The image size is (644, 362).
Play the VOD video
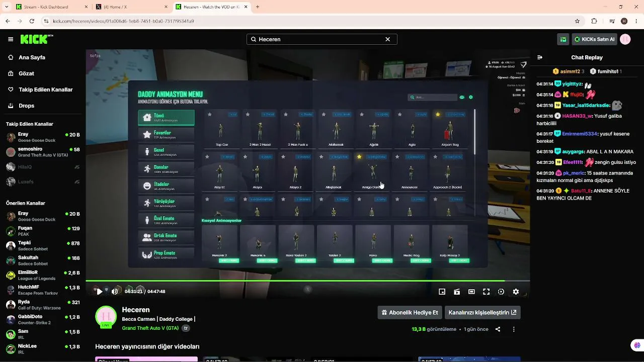(100, 292)
